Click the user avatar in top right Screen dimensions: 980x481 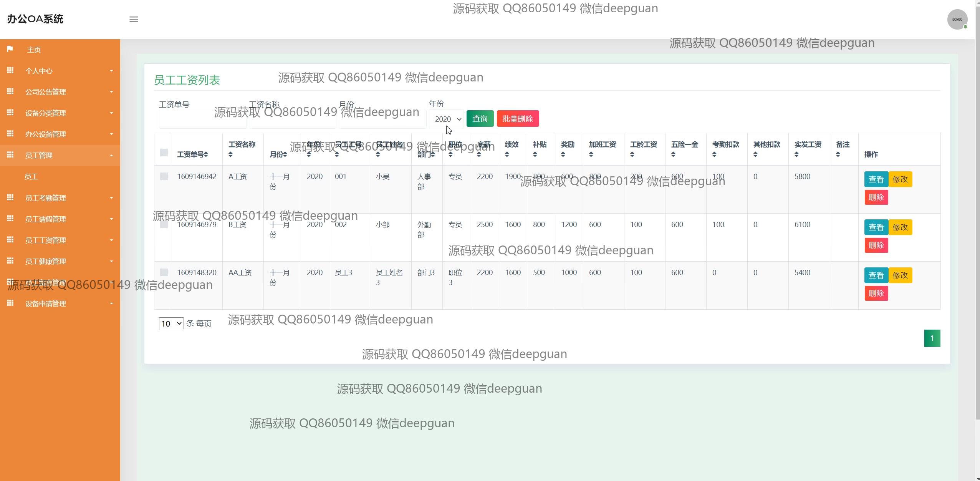957,19
